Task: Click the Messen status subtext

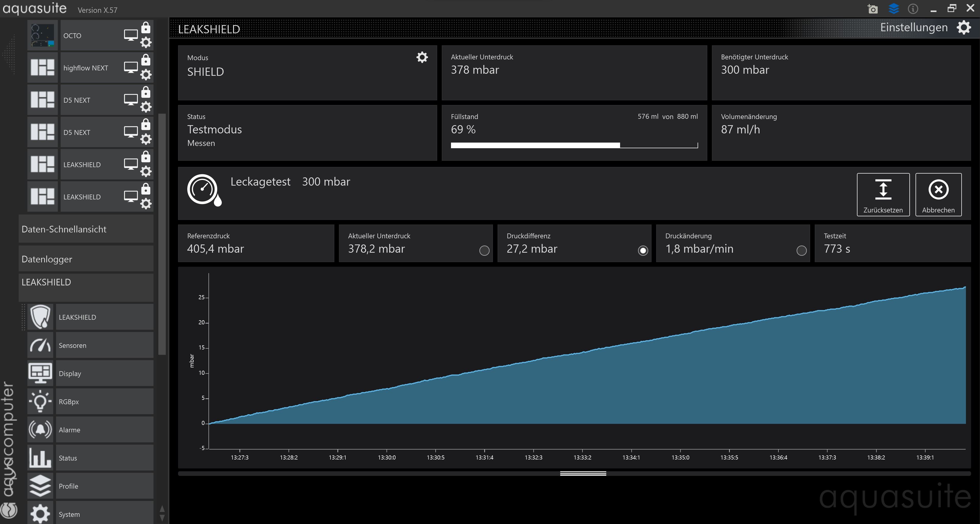Action: [201, 143]
